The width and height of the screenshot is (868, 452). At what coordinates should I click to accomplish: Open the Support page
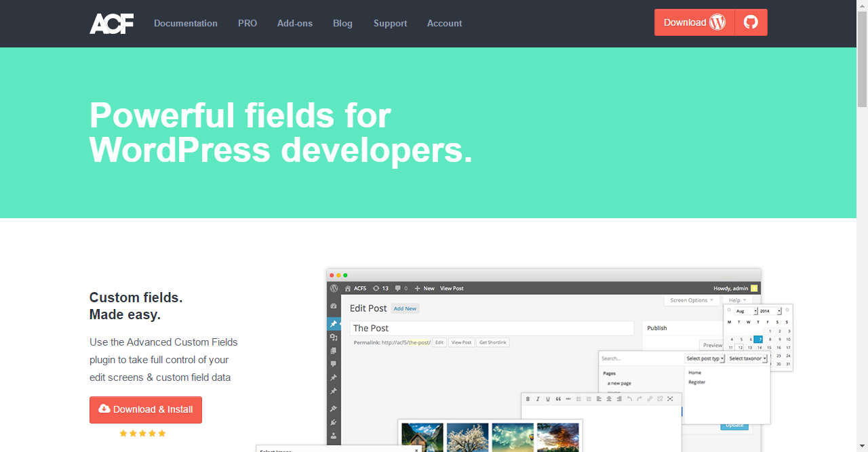tap(390, 23)
